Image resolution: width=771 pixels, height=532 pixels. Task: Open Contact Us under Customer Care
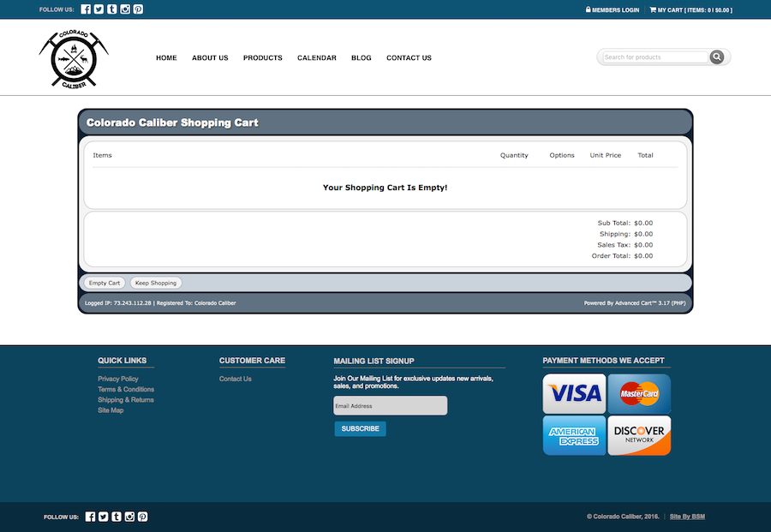click(x=236, y=379)
